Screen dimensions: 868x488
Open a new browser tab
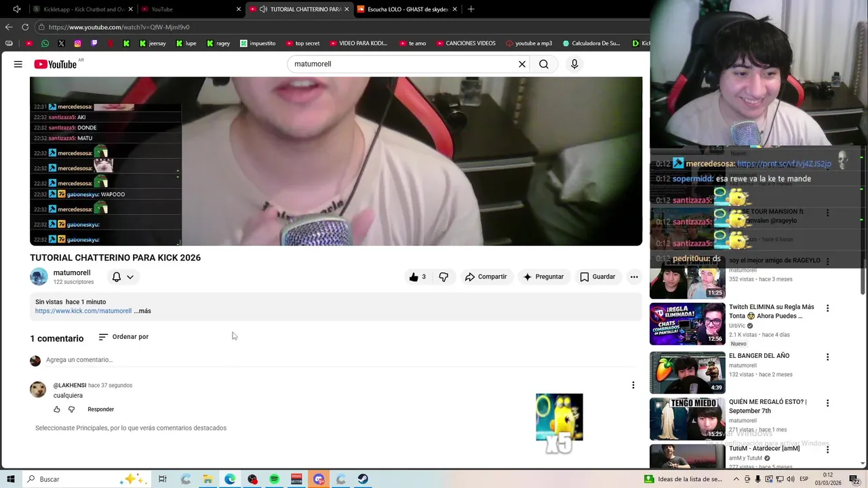pos(471,9)
